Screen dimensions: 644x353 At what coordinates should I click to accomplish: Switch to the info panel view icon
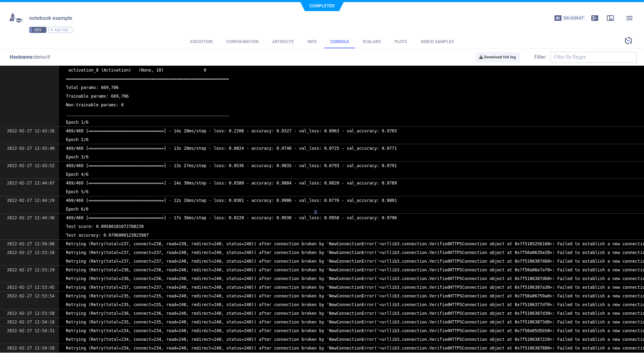click(x=610, y=18)
